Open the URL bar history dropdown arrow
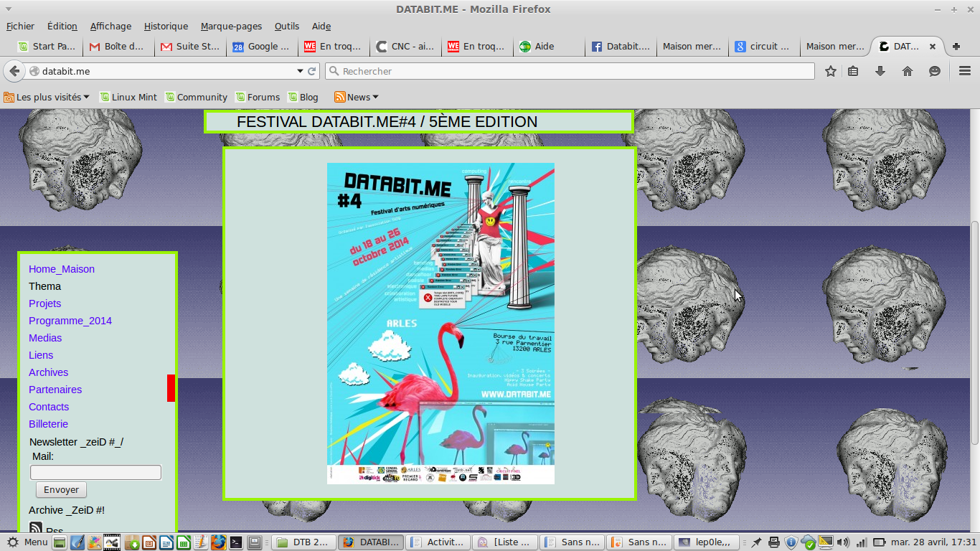Viewport: 980px width, 551px height. point(300,71)
